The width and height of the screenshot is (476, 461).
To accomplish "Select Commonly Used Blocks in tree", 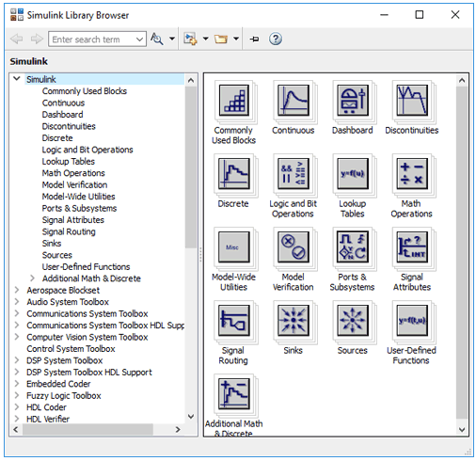I will pyautogui.click(x=85, y=91).
